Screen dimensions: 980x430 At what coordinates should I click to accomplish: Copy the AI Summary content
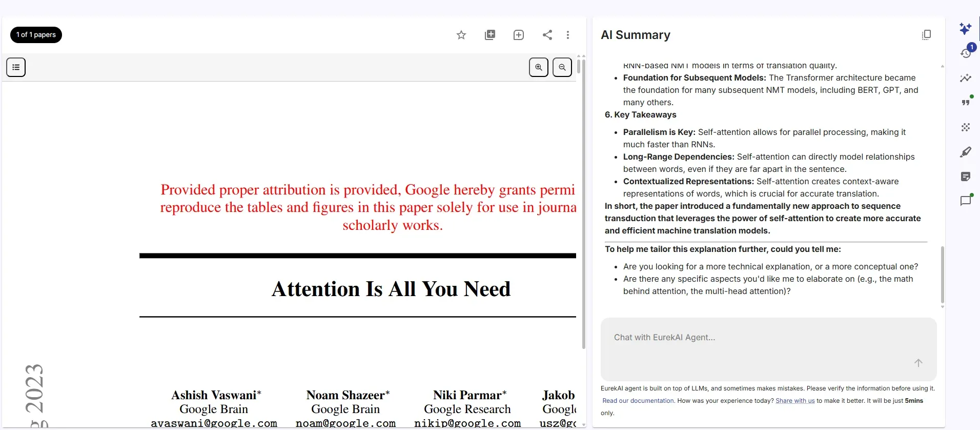pos(926,35)
